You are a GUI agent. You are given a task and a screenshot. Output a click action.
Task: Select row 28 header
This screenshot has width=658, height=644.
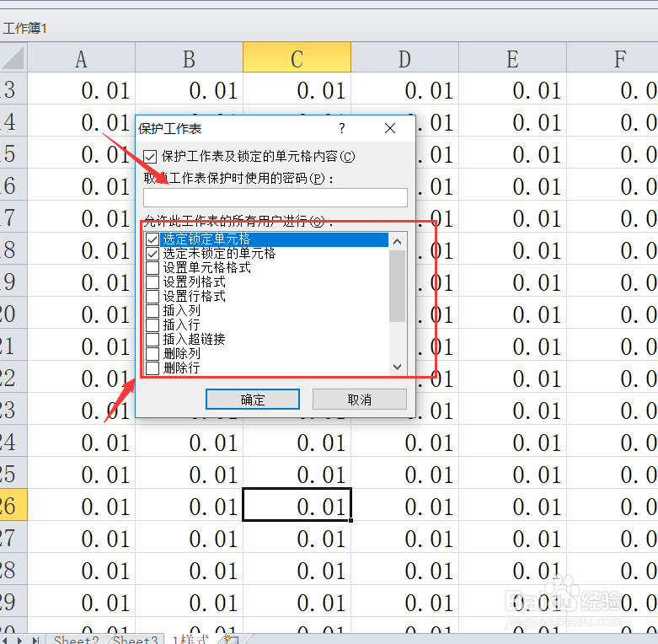pos(13,569)
